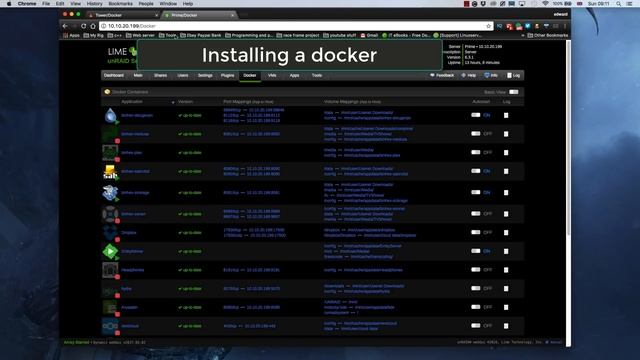Disable autostart for binhex-sickrage
Image resolution: width=640 pixels, height=360 pixels.
(x=476, y=192)
